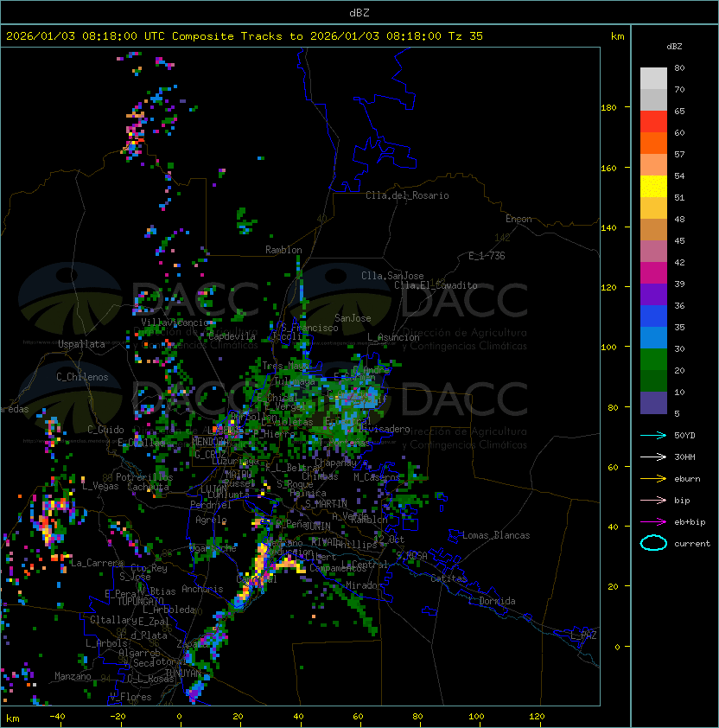Click the 'Uspallata' map label
719x728 pixels.
coord(81,344)
